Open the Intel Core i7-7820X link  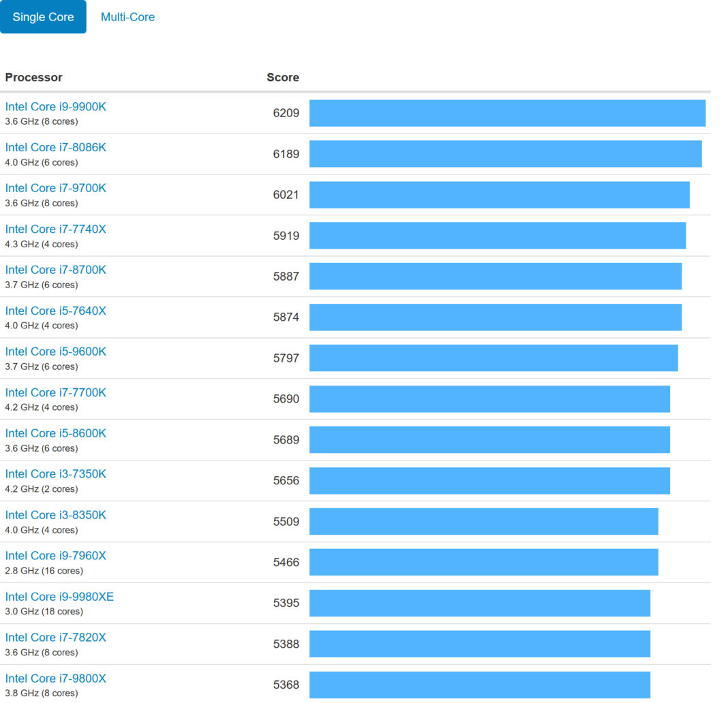pyautogui.click(x=56, y=638)
